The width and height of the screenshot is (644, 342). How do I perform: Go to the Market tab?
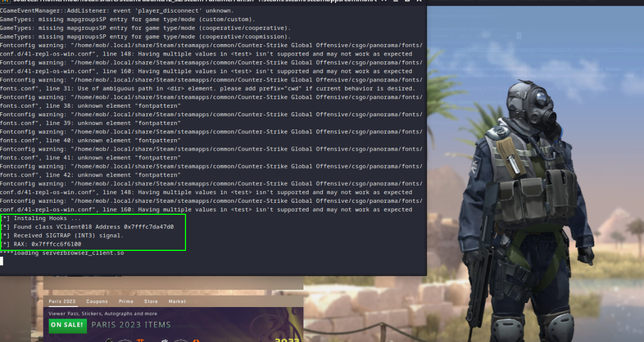[177, 301]
